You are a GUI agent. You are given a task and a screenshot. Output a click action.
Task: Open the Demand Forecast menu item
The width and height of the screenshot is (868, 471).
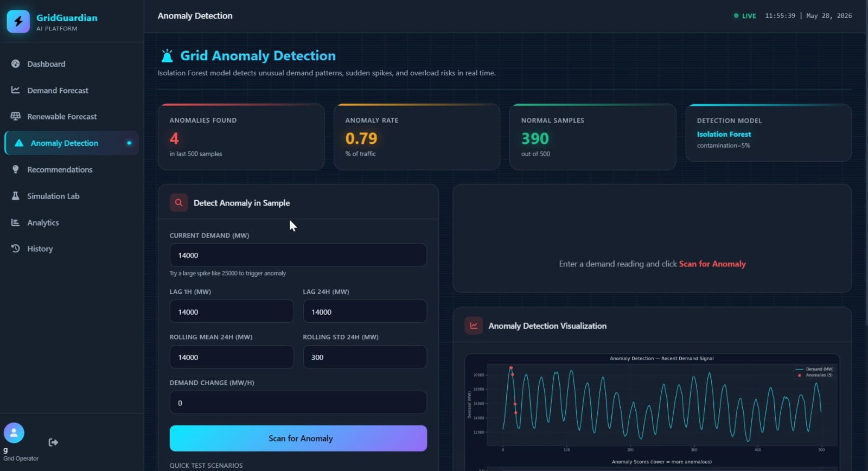(x=72, y=90)
